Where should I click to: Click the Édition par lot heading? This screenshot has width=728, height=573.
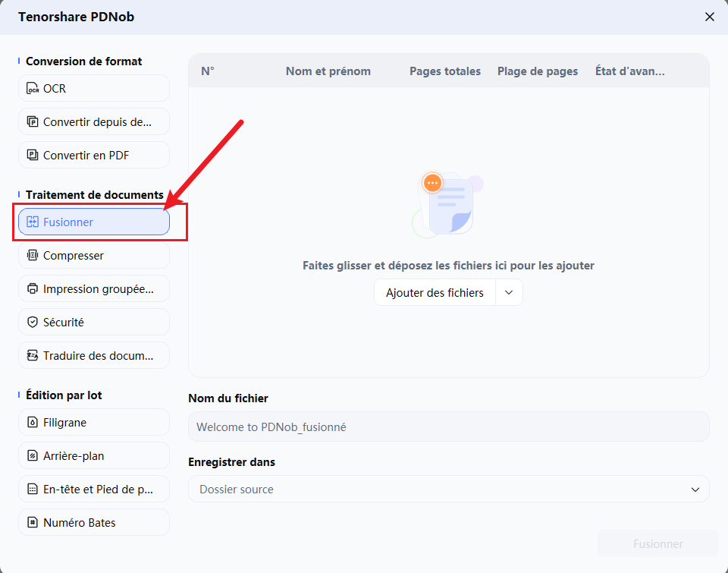pyautogui.click(x=64, y=395)
